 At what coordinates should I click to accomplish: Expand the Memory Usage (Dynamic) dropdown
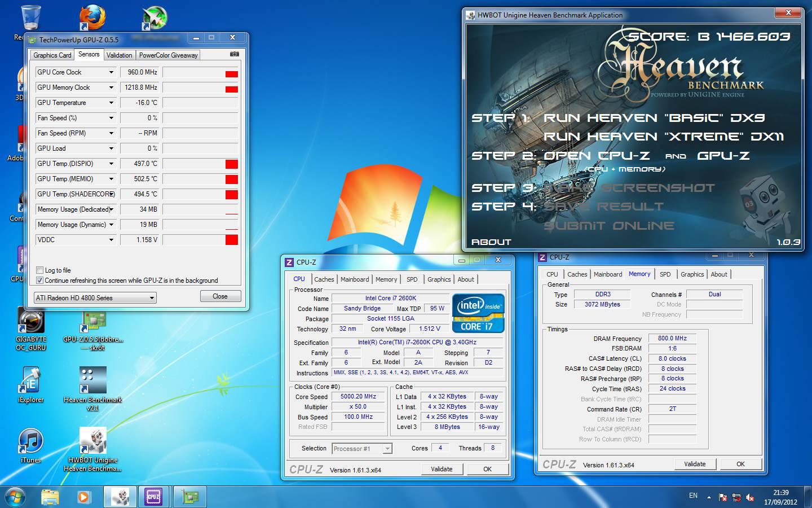[111, 225]
